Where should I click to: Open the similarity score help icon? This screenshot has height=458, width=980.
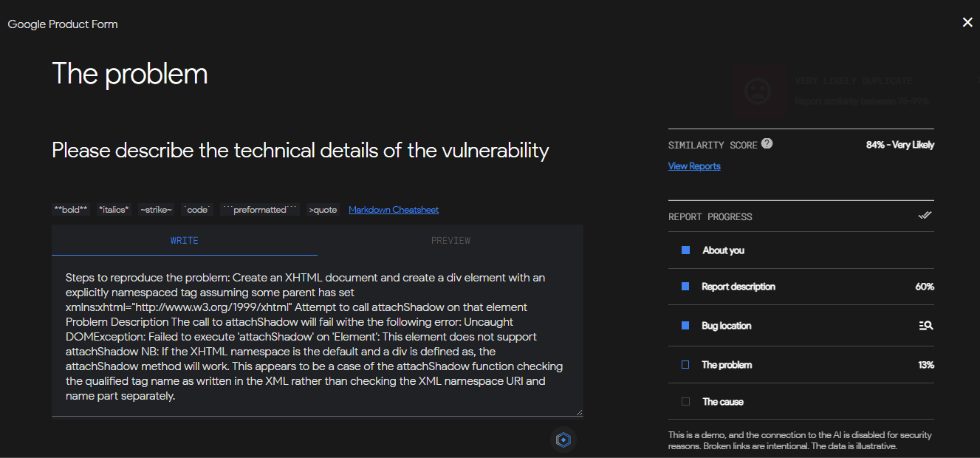(767, 143)
